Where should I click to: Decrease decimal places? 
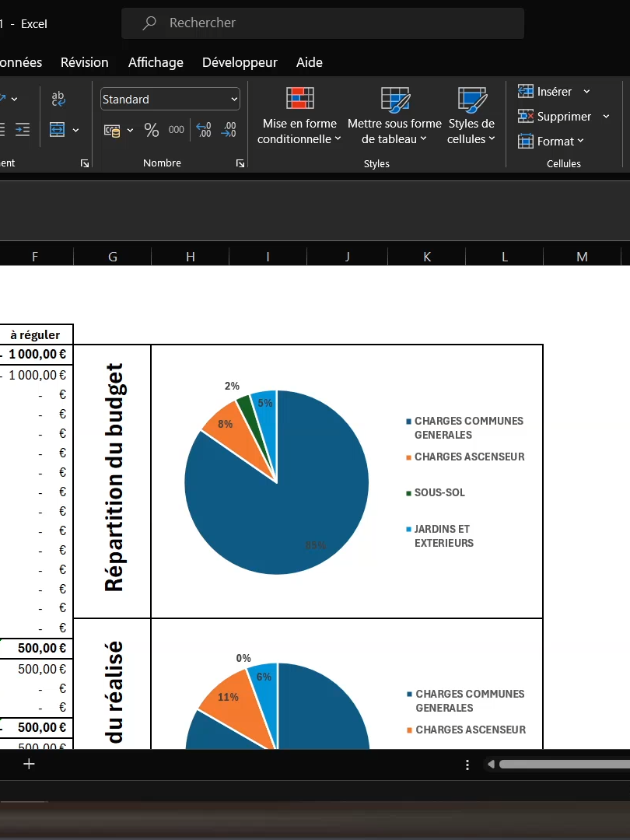[x=229, y=130]
